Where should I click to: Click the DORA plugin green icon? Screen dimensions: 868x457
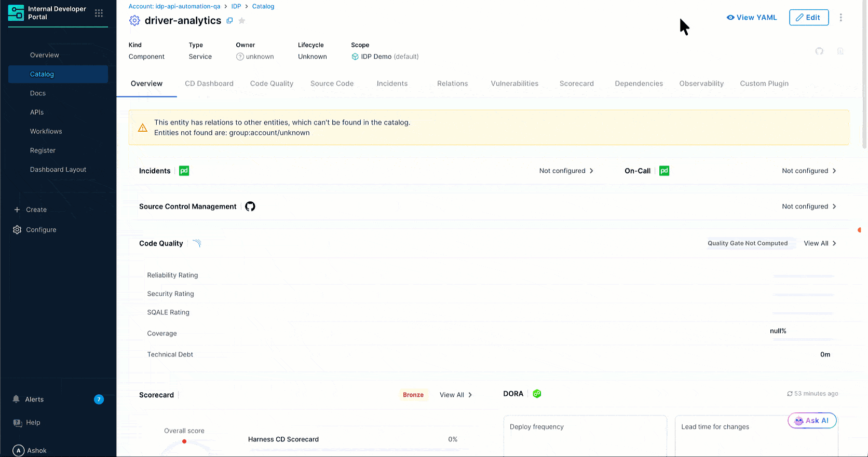pos(537,394)
